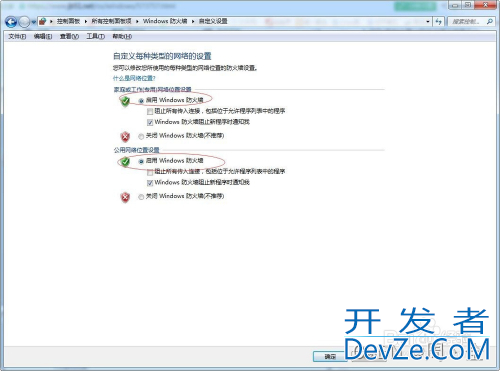Click the 公用网络位置设置 section label
The width and height of the screenshot is (500, 371).
point(136,150)
